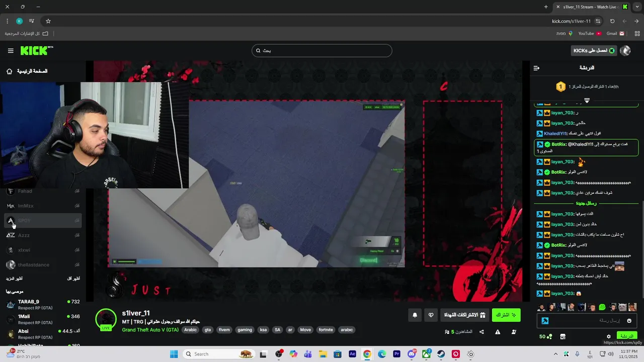
Task: Open the chat header dropdown arrow
Action: (x=587, y=101)
